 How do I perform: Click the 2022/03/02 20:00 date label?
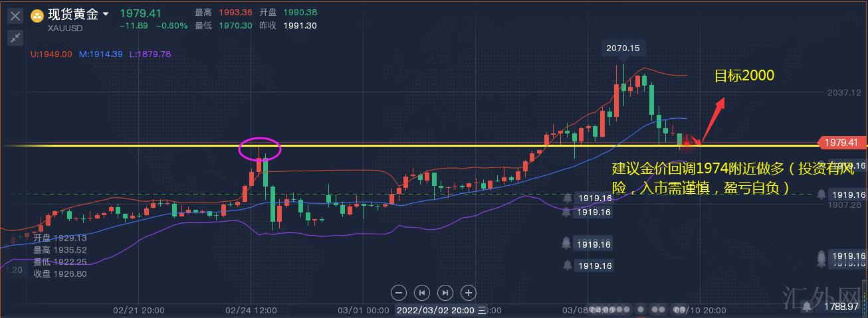coord(436,310)
